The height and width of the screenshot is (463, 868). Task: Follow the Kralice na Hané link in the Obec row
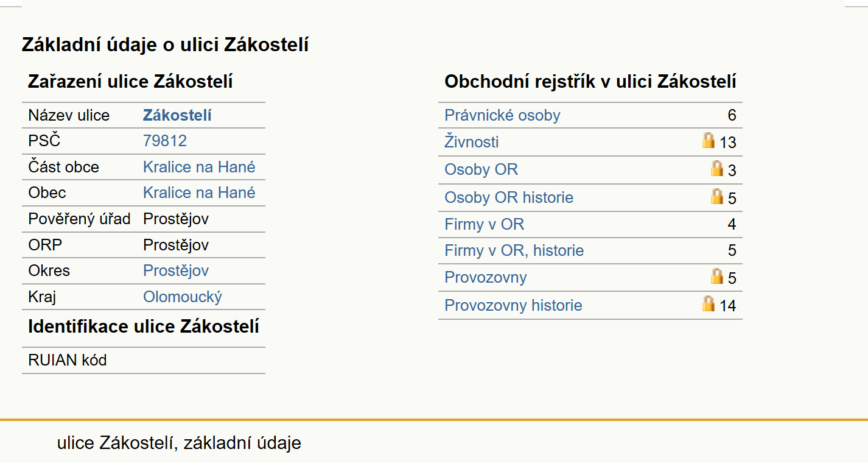click(x=199, y=193)
